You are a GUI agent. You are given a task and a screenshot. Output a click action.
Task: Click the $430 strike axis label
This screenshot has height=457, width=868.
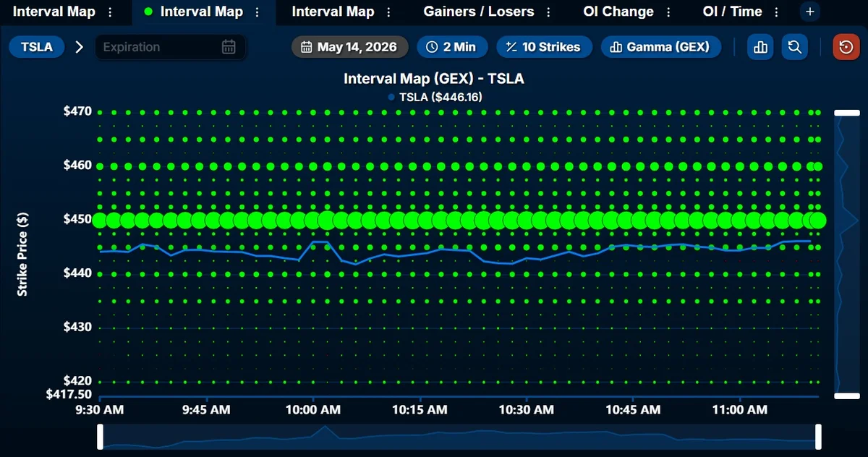coord(77,327)
